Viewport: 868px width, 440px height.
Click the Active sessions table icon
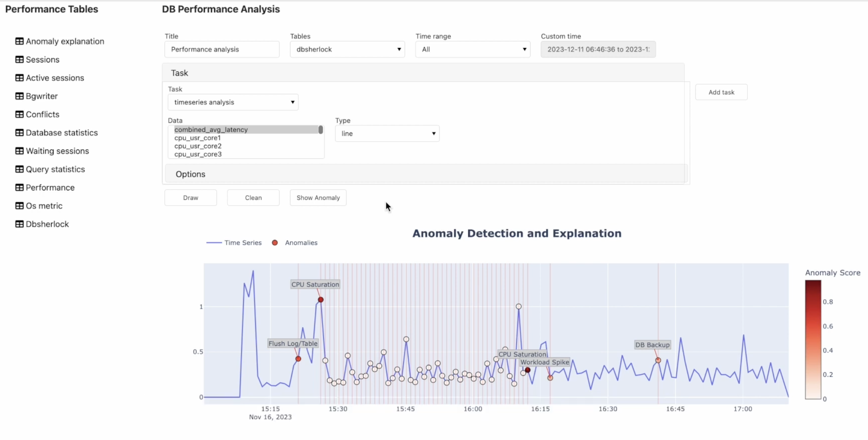tap(19, 78)
